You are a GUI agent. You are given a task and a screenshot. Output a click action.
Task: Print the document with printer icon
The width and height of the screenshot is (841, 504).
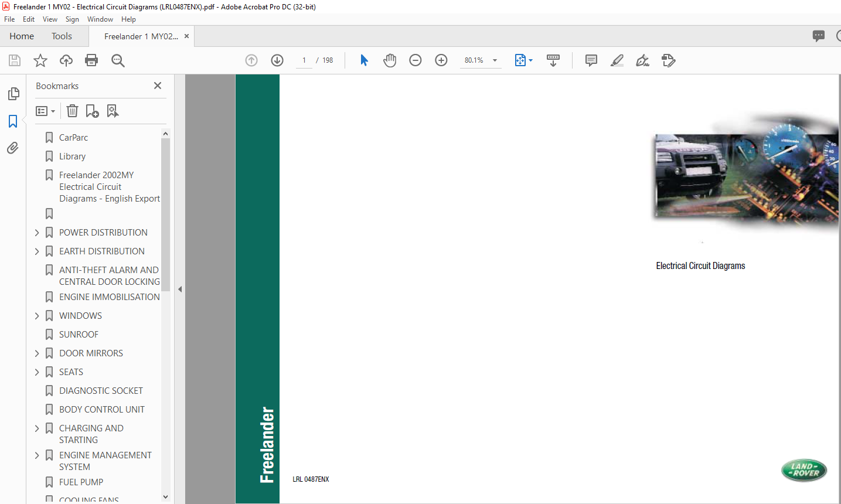pos(91,60)
